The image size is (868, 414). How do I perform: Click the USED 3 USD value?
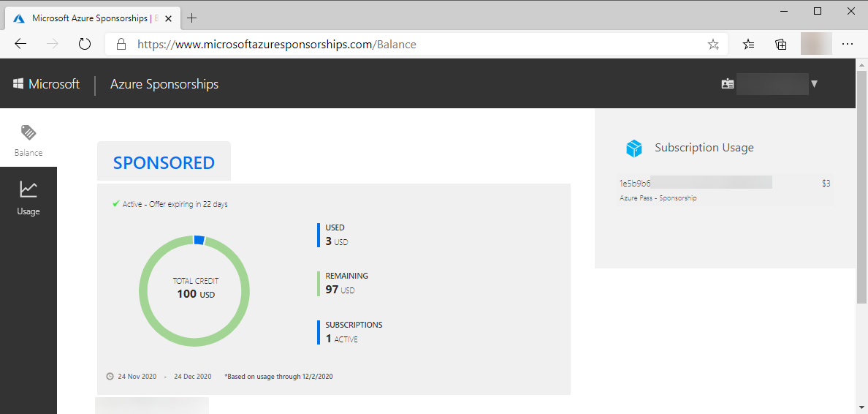337,241
